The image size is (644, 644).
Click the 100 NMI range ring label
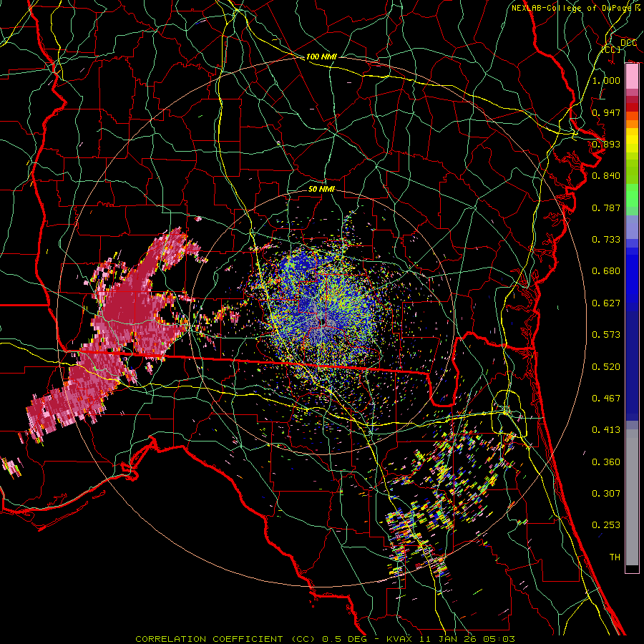(x=321, y=57)
